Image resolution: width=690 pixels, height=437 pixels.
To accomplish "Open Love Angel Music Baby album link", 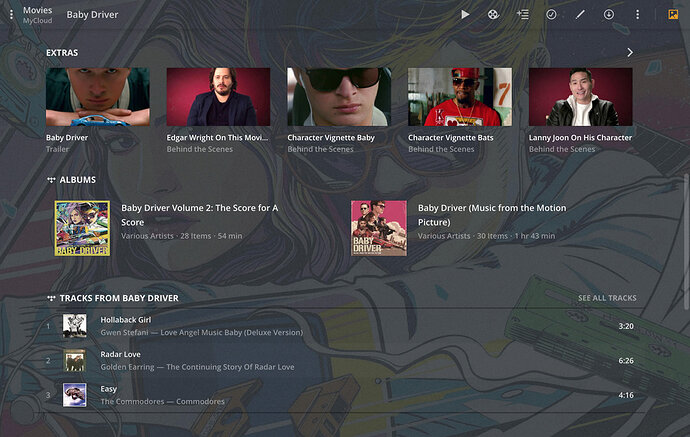I will (x=231, y=332).
